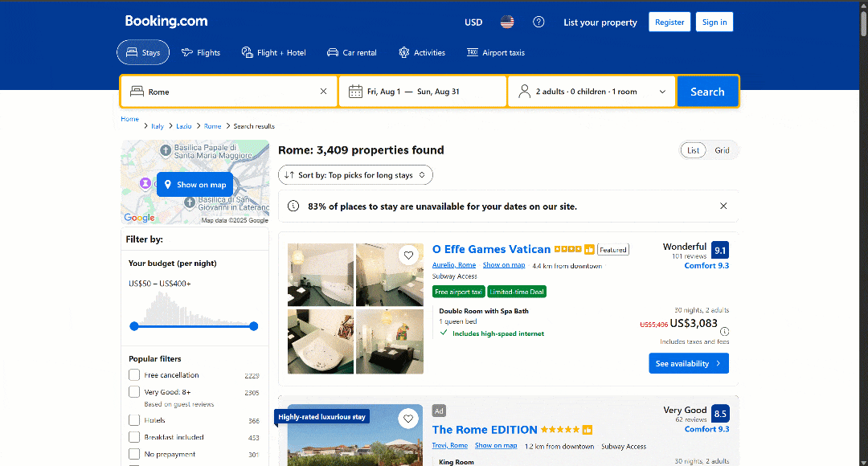Viewport: 868px width, 466px height.
Task: Select the Flight + Hotel tab
Action: point(273,52)
